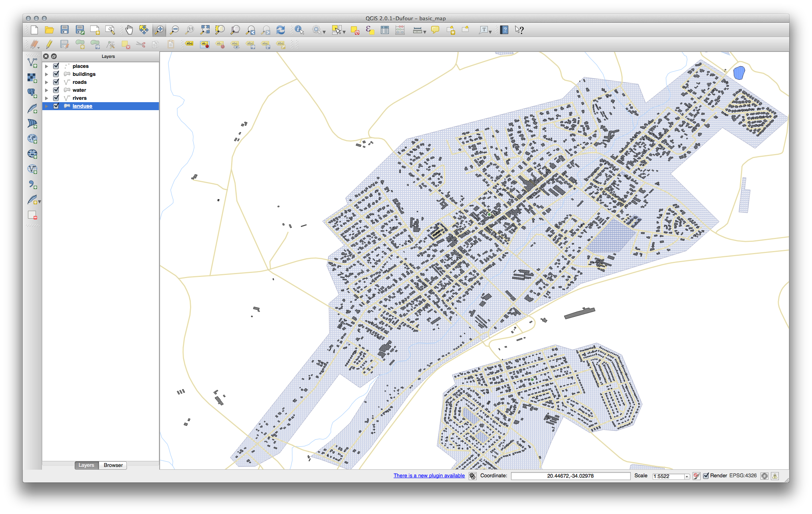Click the Save Project icon
812x514 pixels.
tap(65, 30)
